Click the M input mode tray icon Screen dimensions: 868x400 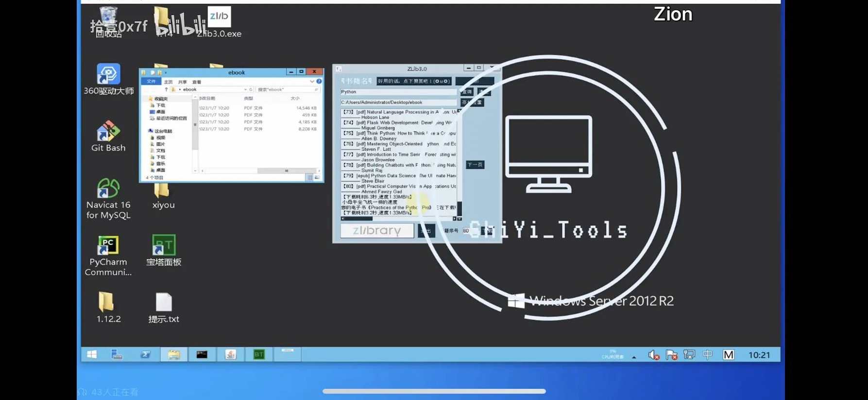point(729,355)
